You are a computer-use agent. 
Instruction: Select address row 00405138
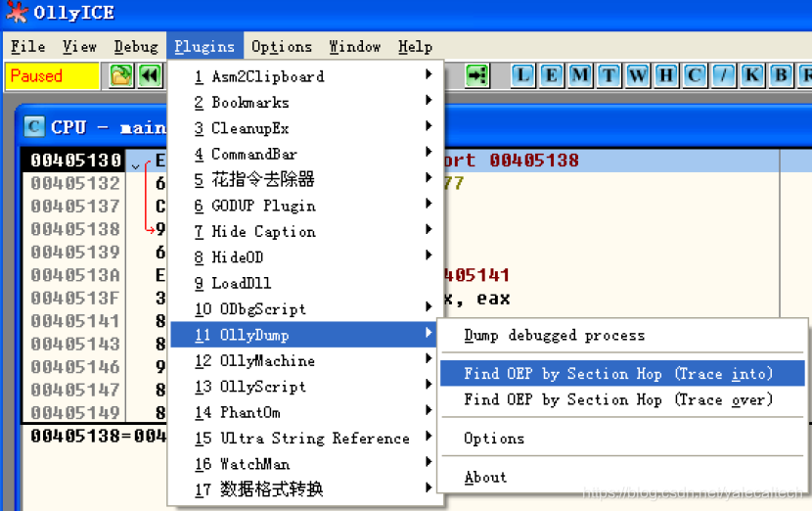[75, 229]
